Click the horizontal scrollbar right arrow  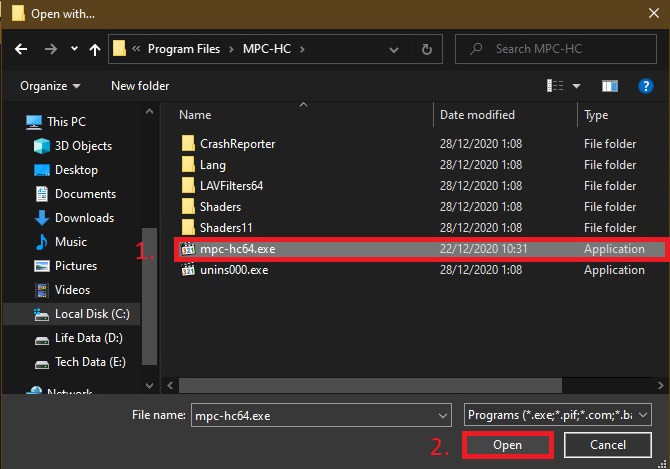pyautogui.click(x=660, y=385)
